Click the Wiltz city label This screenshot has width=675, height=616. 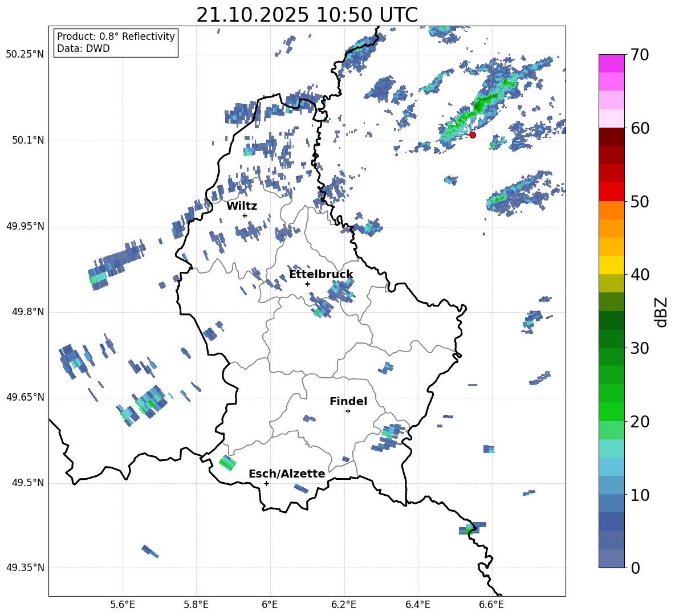tap(242, 206)
